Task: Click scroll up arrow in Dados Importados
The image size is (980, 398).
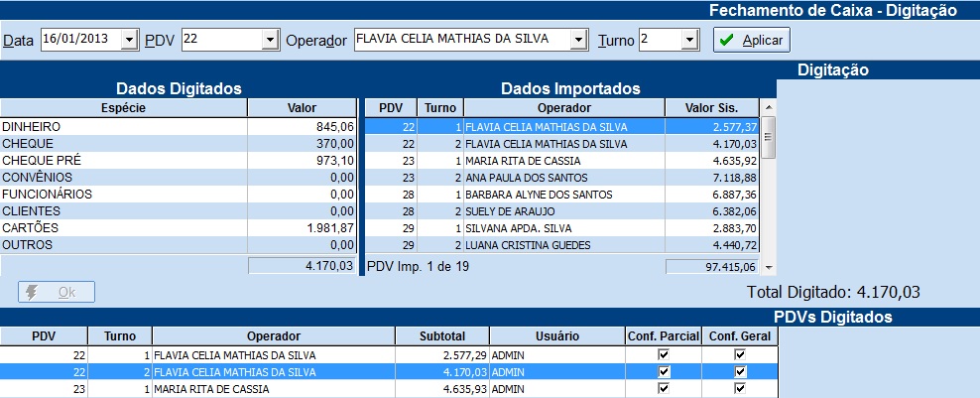Action: [769, 106]
